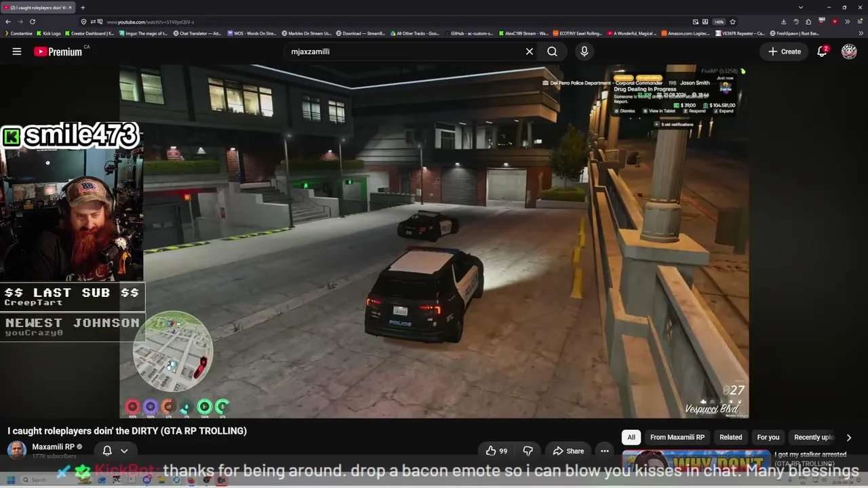The height and width of the screenshot is (488, 868).
Task: Open account avatar menu
Action: pos(849,52)
